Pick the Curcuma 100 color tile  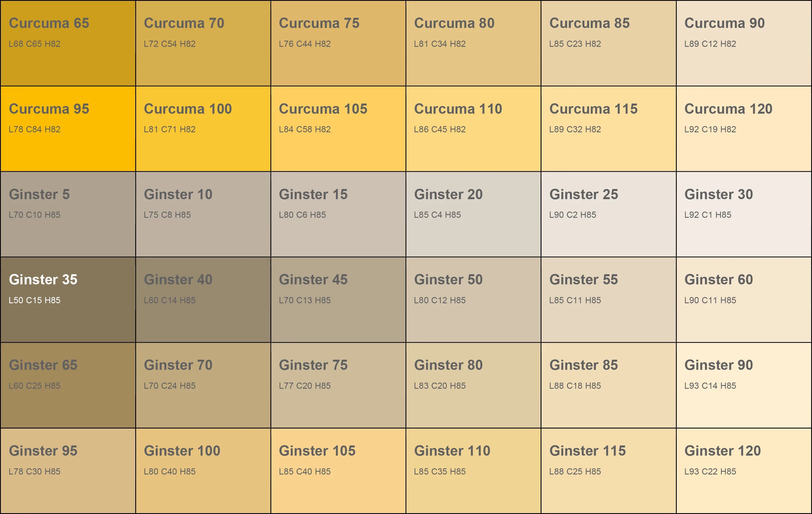(203, 129)
